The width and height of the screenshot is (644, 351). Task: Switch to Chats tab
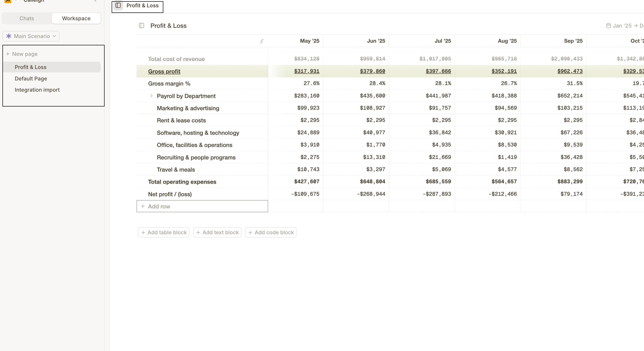click(27, 18)
